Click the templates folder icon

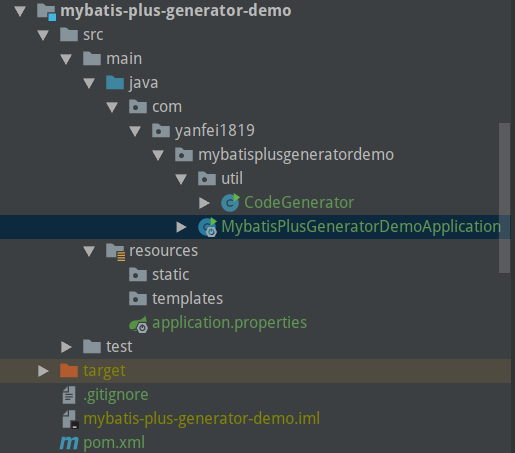pyautogui.click(x=138, y=299)
